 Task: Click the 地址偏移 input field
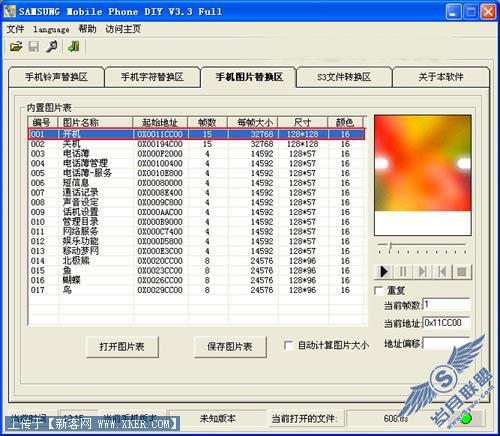click(447, 343)
